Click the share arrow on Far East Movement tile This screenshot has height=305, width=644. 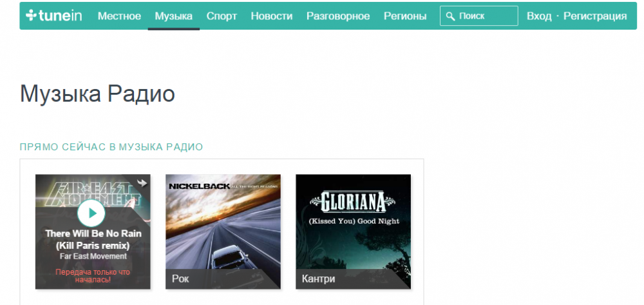pos(142,183)
